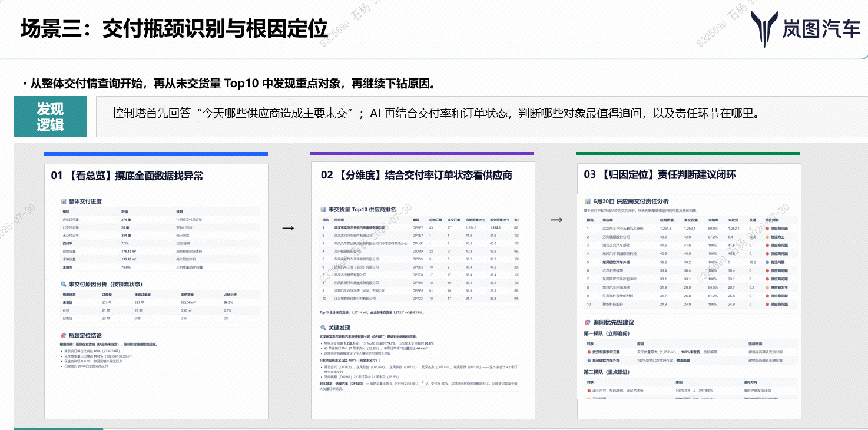Click 智新科技股份 in rank 10

[x=613, y=305]
